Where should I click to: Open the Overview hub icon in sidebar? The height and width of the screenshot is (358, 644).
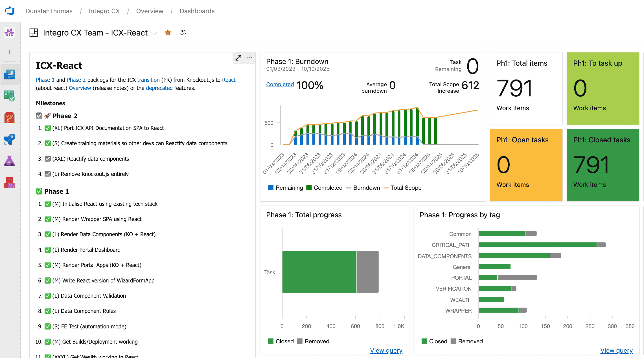coord(10,74)
